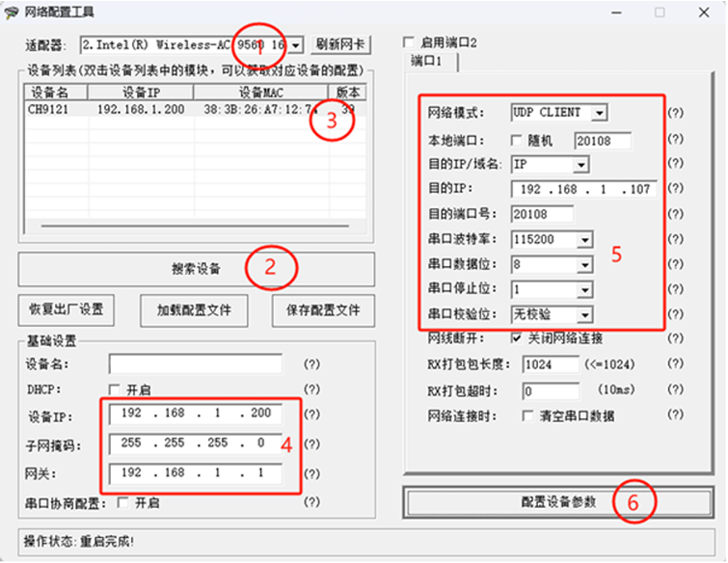
Task: Click the 设备名 text input field
Action: [196, 364]
